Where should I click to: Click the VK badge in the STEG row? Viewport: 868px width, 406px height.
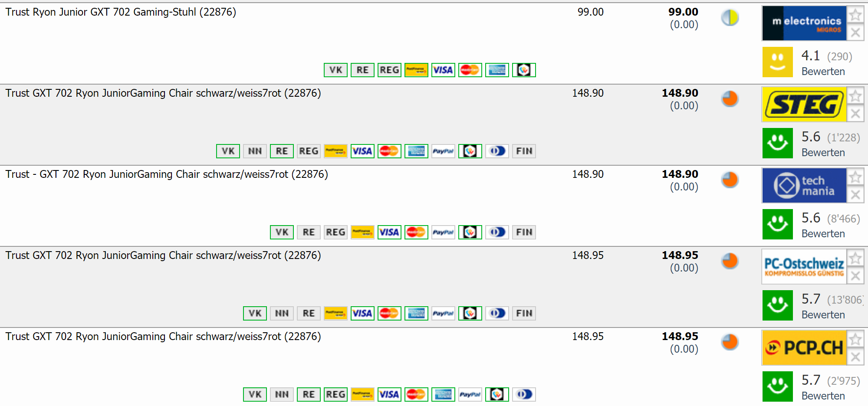point(228,151)
